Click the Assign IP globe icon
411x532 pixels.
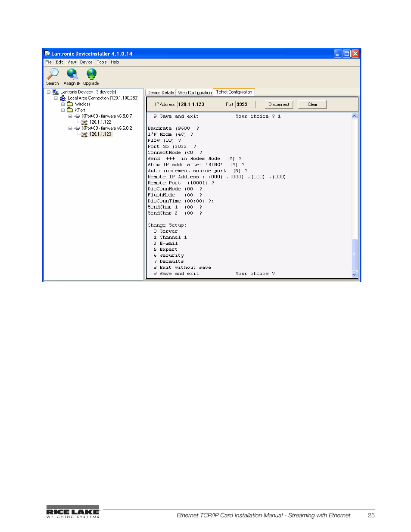point(72,74)
